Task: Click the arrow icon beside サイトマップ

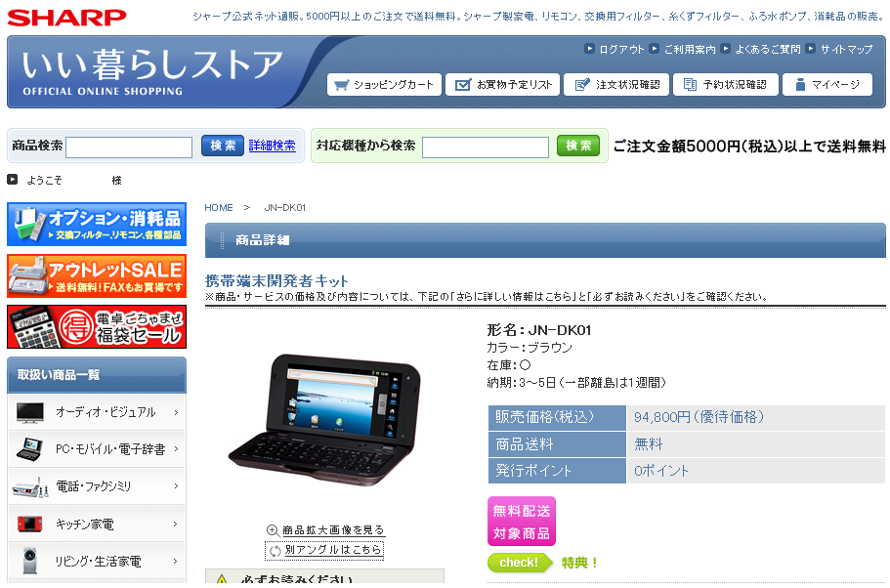Action: tap(810, 49)
